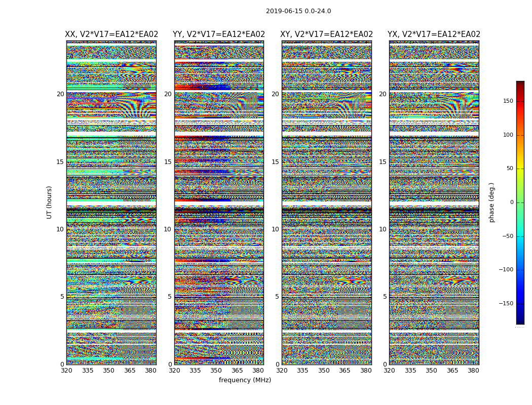Select the YY, V2*V17=EA12*EA02 panel title

pyautogui.click(x=219, y=34)
